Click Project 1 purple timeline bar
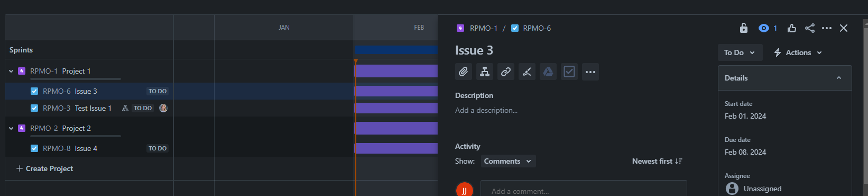Image resolution: width=868 pixels, height=196 pixels. (396, 71)
